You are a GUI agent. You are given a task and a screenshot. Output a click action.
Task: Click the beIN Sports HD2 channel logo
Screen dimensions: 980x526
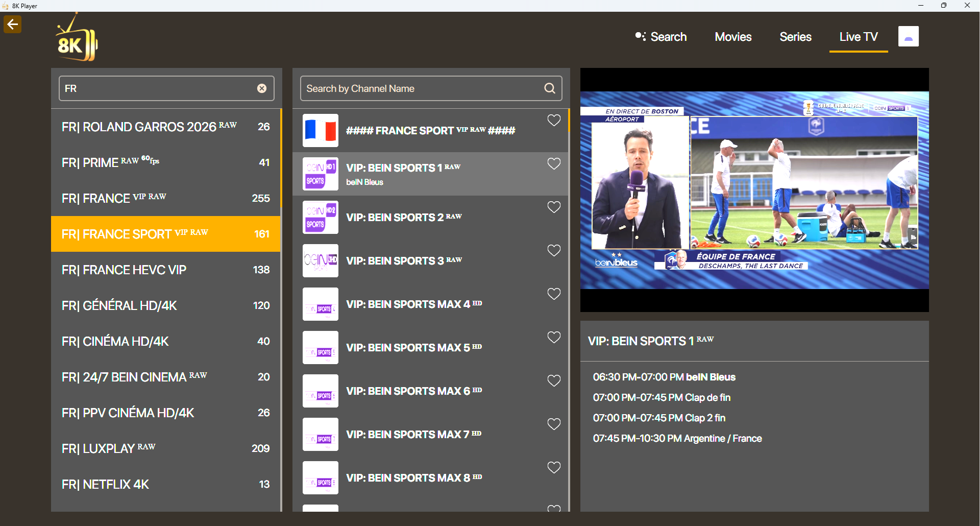tap(321, 217)
